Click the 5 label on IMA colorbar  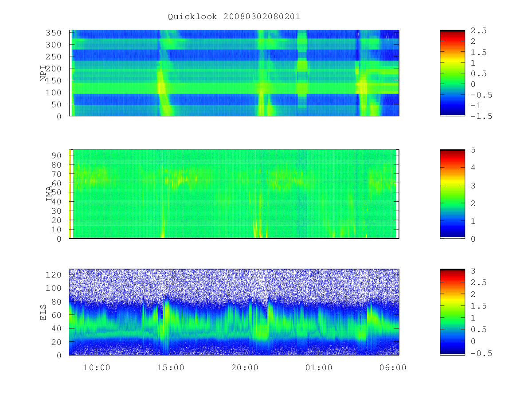(x=473, y=150)
